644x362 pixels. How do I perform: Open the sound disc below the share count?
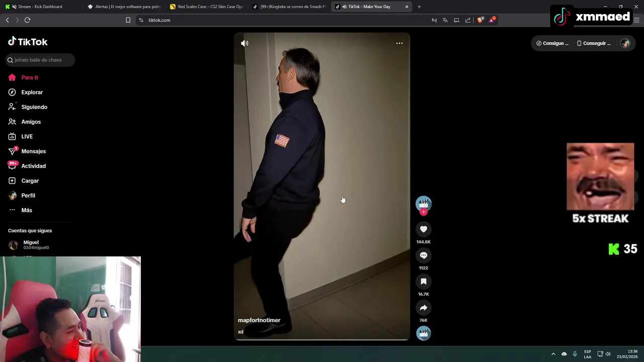(424, 333)
